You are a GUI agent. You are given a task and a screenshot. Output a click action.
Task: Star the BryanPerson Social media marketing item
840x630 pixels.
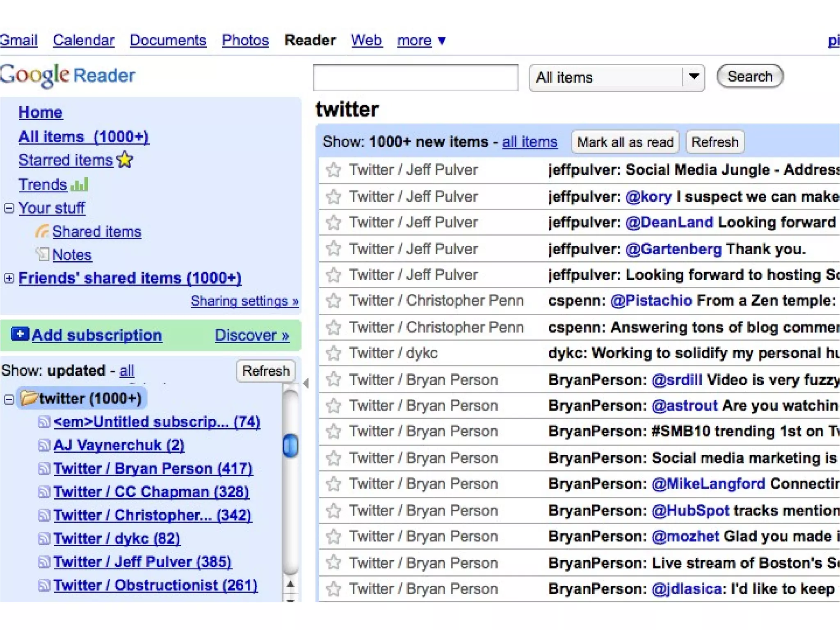(x=333, y=458)
